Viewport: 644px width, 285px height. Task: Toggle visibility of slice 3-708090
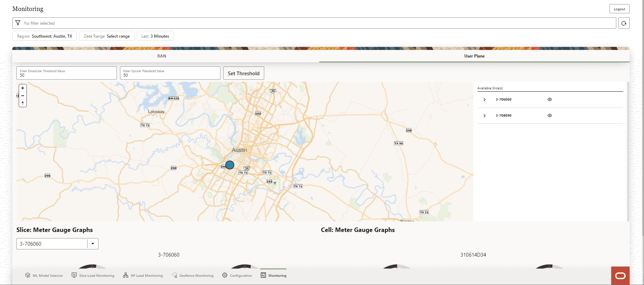550,115
